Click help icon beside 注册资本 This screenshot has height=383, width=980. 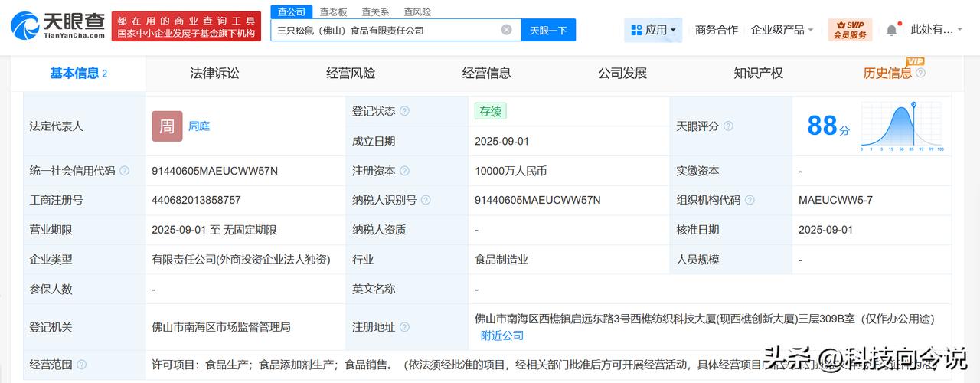(x=404, y=171)
